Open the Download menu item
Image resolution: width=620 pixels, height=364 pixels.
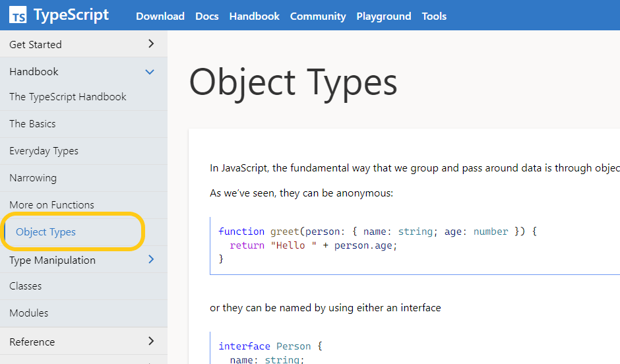(x=160, y=16)
